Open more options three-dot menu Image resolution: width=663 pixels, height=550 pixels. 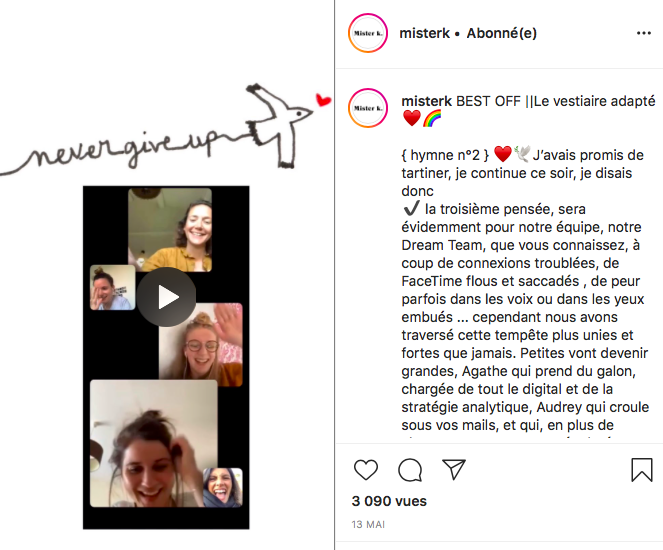point(644,33)
